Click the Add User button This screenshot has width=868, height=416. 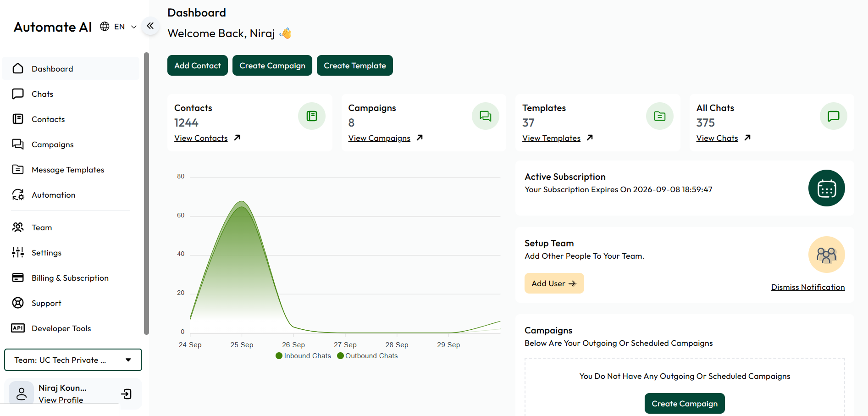(554, 283)
